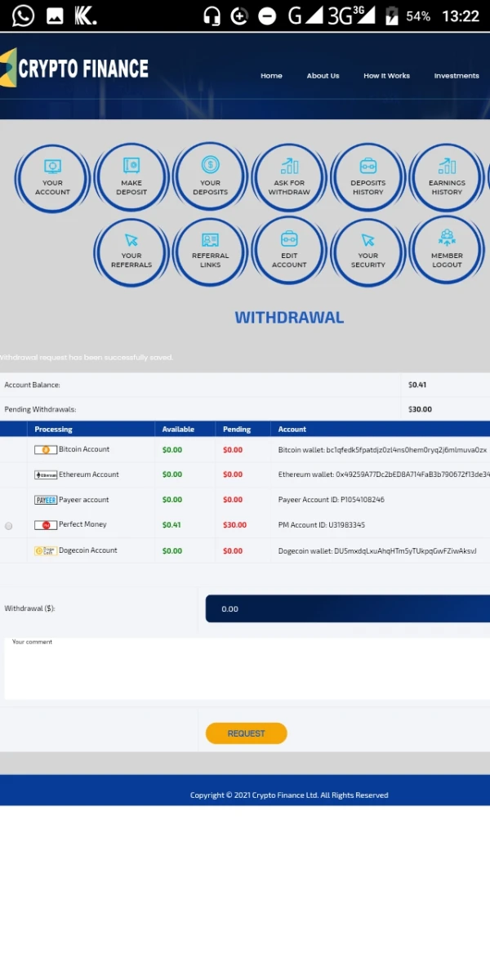The image size is (490, 980).
Task: Select the Perfect Money radio button
Action: pos(9,526)
